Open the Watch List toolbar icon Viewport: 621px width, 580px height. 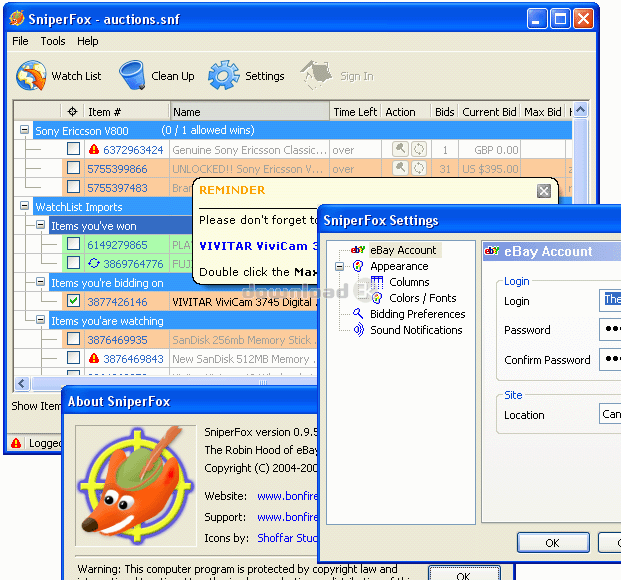tap(31, 75)
